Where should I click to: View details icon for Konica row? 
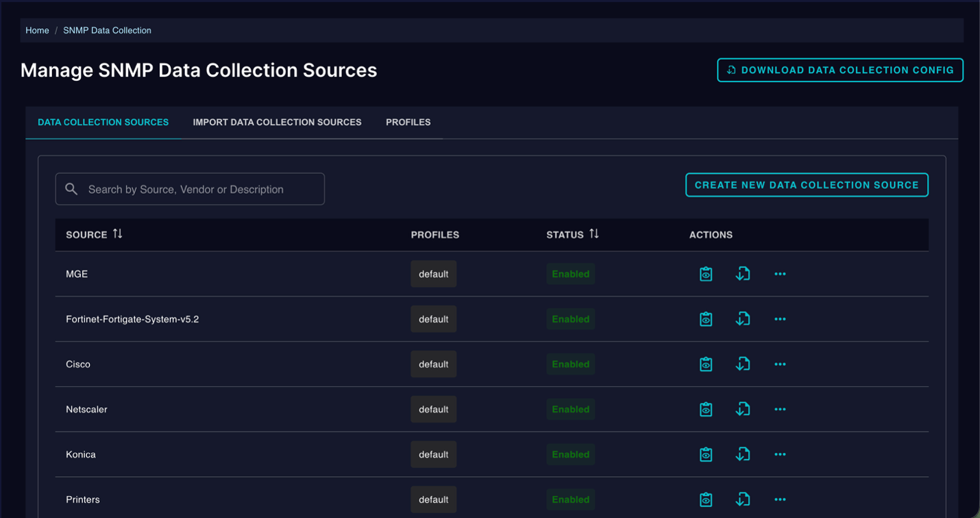pyautogui.click(x=706, y=455)
